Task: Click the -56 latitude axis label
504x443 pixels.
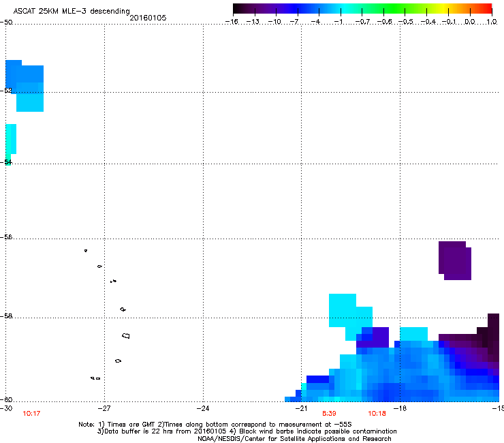Action: click(x=6, y=236)
